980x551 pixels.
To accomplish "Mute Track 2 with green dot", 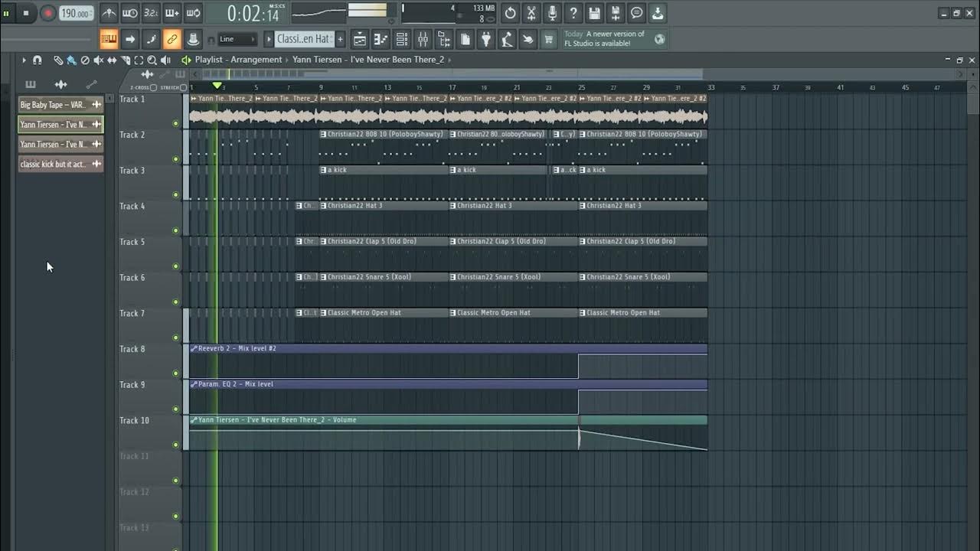I will (x=175, y=159).
